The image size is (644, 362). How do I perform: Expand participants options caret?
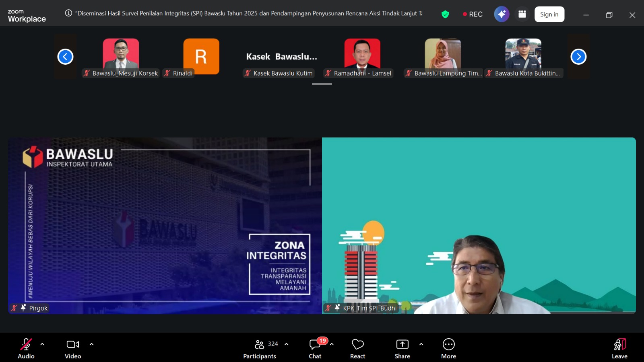pos(287,344)
